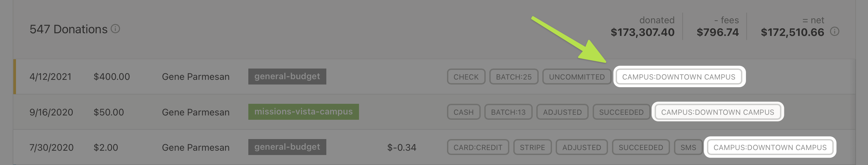Click the STRIPE tag
The image size is (868, 165).
pos(532,147)
